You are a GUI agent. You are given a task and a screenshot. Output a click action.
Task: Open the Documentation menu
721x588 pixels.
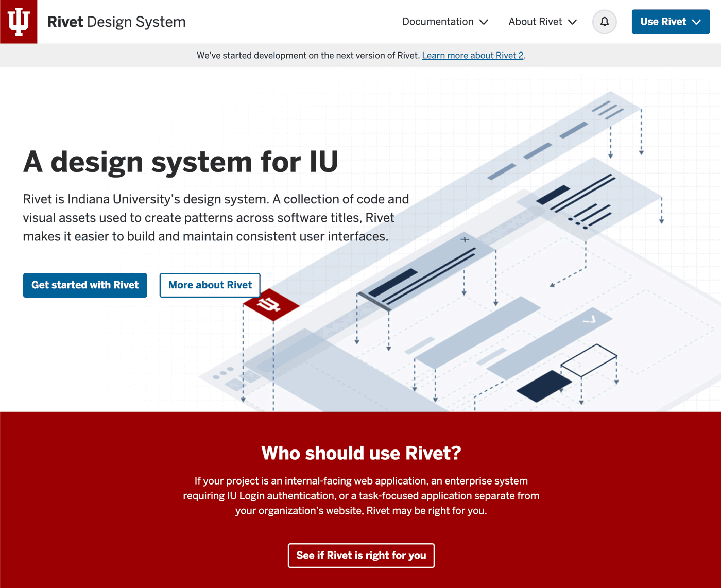click(x=445, y=22)
